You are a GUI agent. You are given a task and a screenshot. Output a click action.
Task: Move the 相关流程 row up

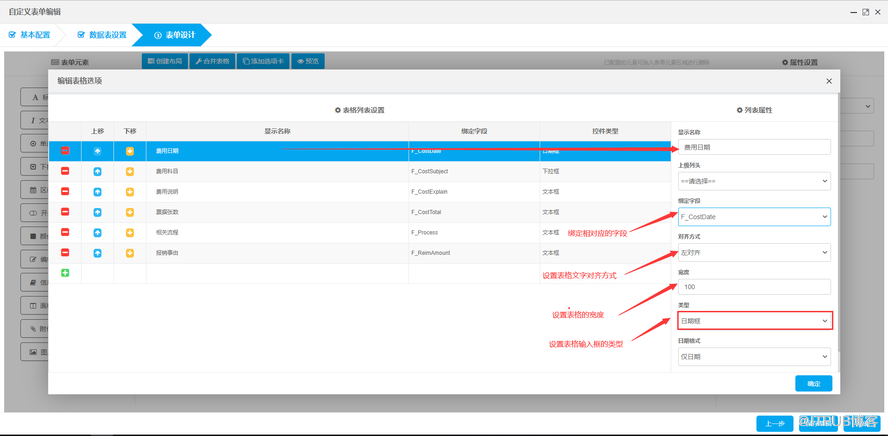[97, 233]
